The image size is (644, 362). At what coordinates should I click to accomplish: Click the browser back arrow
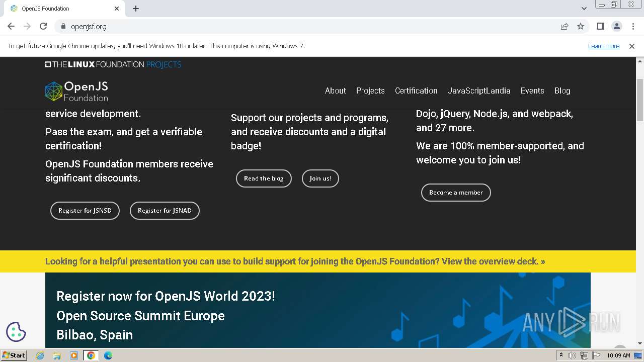click(11, 26)
